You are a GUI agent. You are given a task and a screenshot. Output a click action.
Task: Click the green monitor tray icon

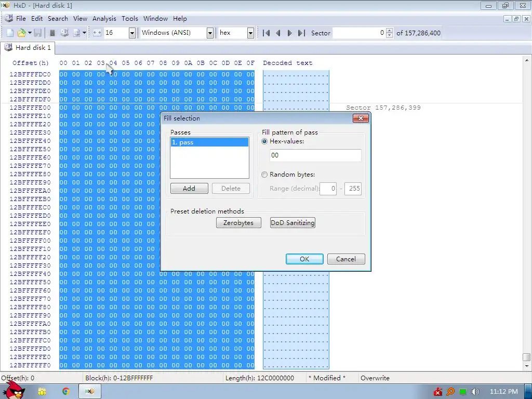(x=463, y=392)
